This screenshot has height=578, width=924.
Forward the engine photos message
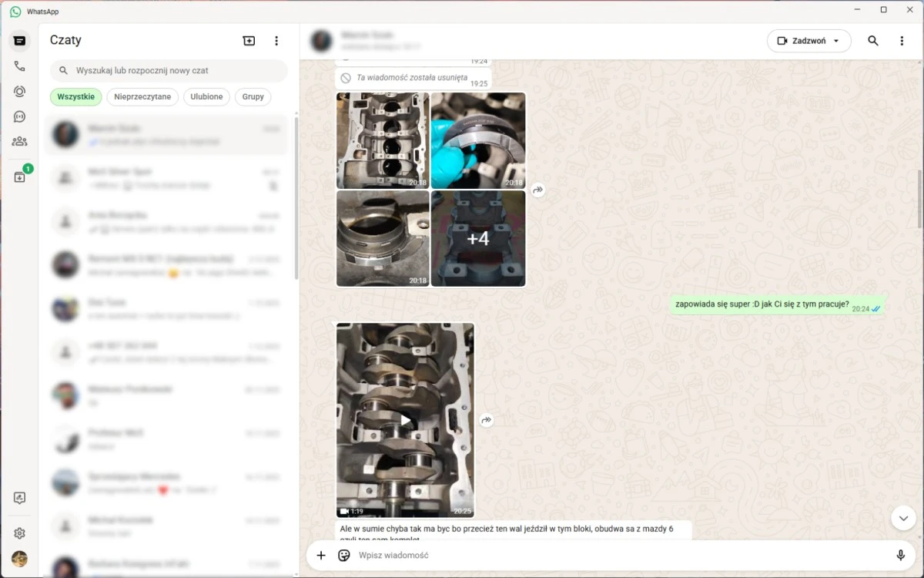[537, 190]
